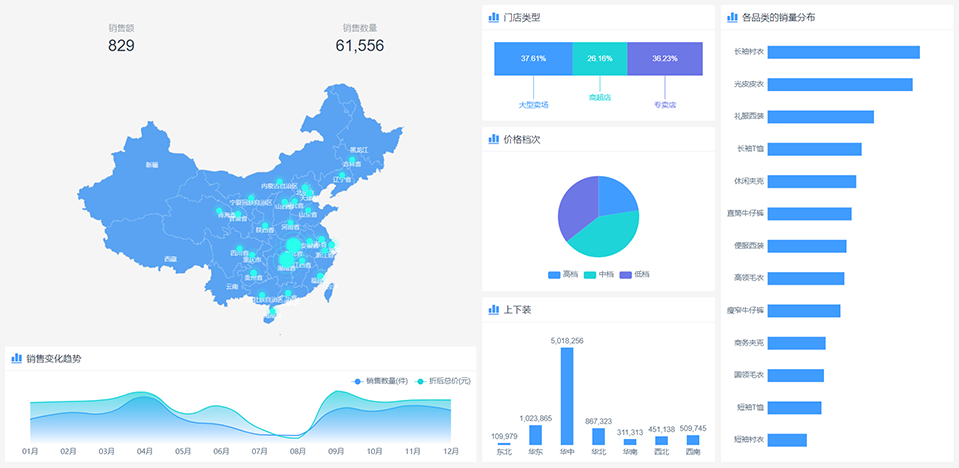
Task: Select the 长袖衬衣 bar in category chart
Action: tap(843, 52)
